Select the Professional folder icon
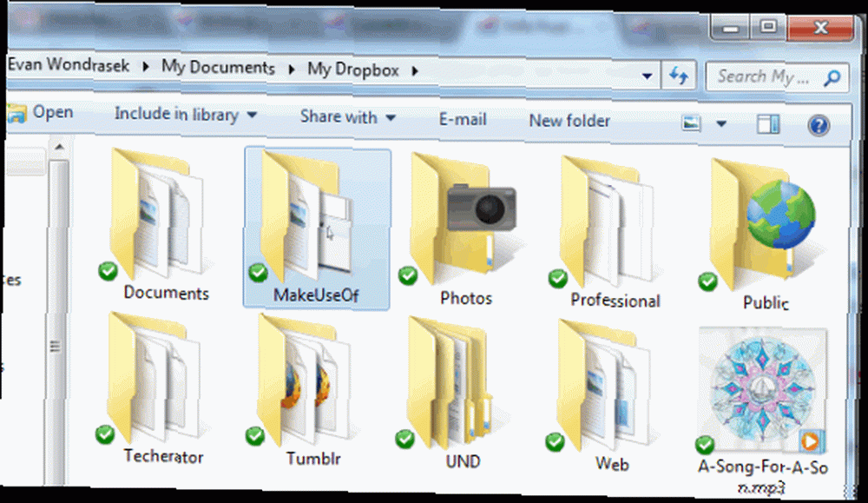This screenshot has height=503, width=868. click(607, 220)
